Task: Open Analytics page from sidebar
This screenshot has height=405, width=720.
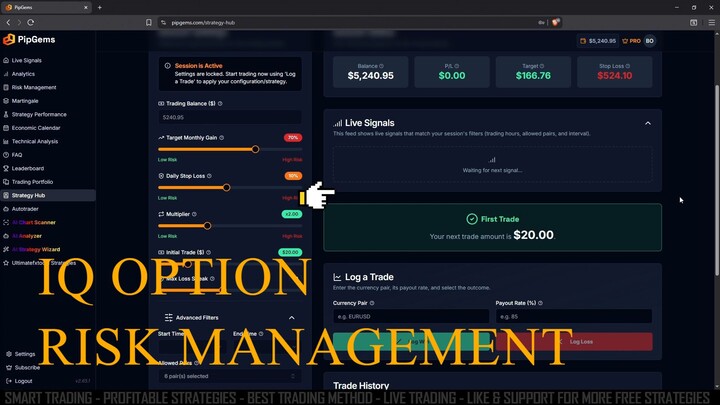Action: click(23, 74)
